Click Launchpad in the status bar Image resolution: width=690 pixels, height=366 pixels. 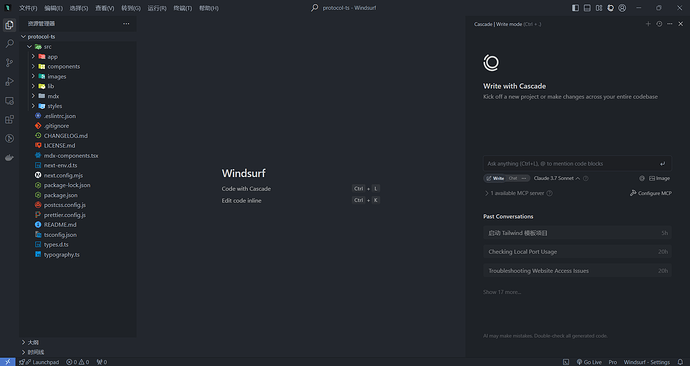tap(40, 362)
